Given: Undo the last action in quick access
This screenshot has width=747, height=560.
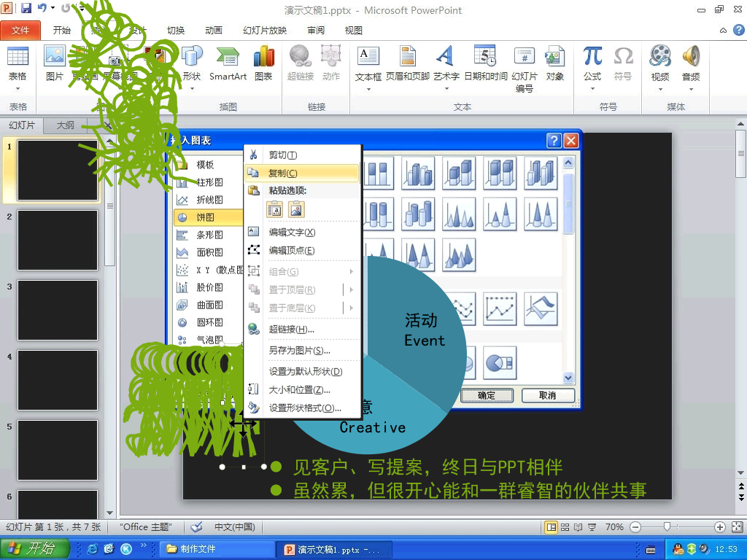Looking at the screenshot, I should (42, 8).
